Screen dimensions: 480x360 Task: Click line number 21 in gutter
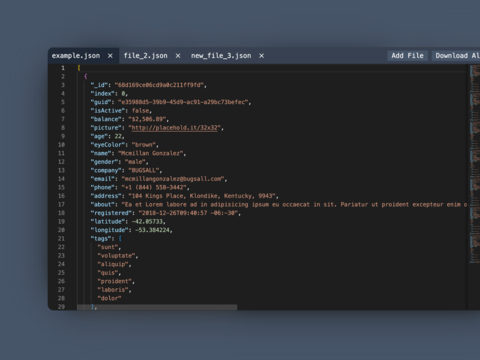[61, 239]
